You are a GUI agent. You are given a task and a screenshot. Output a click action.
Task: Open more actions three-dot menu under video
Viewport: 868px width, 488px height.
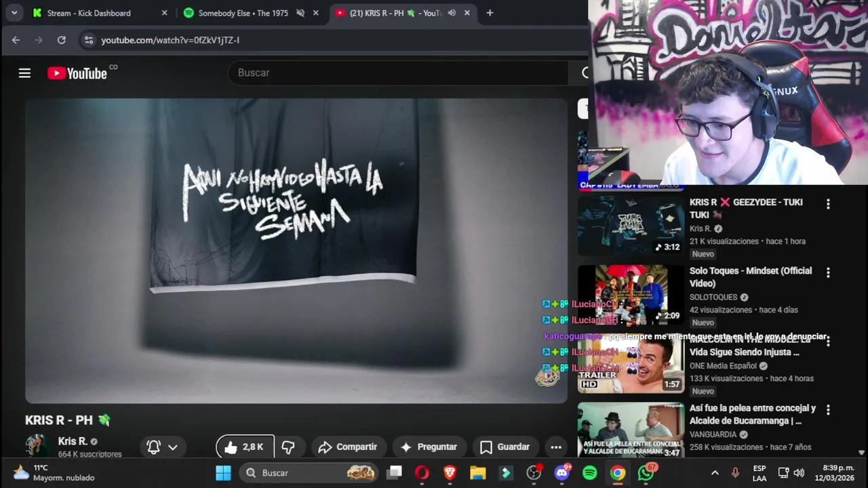tap(556, 447)
